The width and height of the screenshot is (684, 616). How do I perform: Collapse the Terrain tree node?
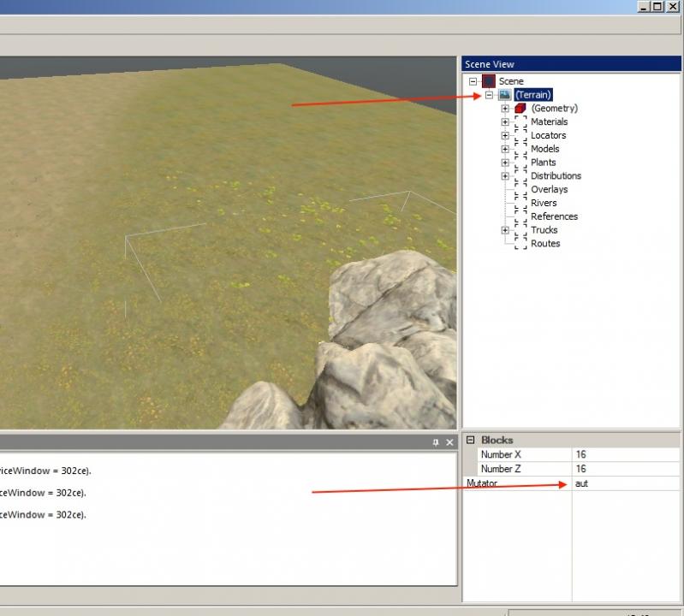pyautogui.click(x=489, y=95)
